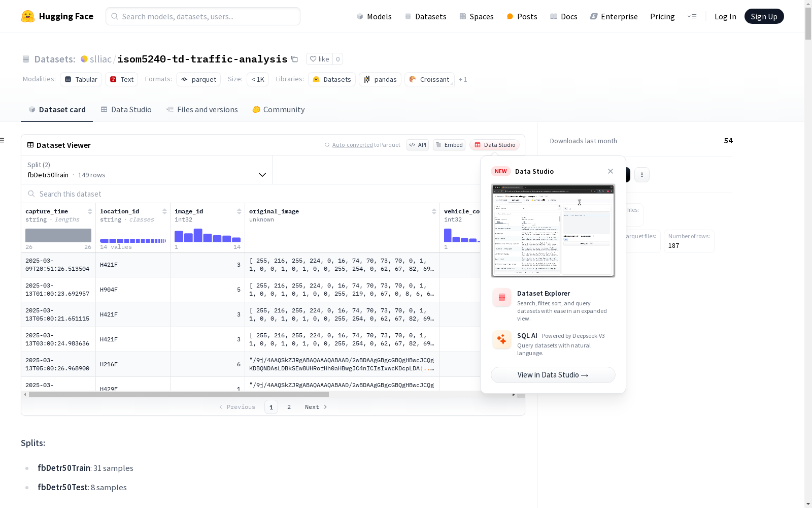Open the Datasets menu item

[x=425, y=16]
